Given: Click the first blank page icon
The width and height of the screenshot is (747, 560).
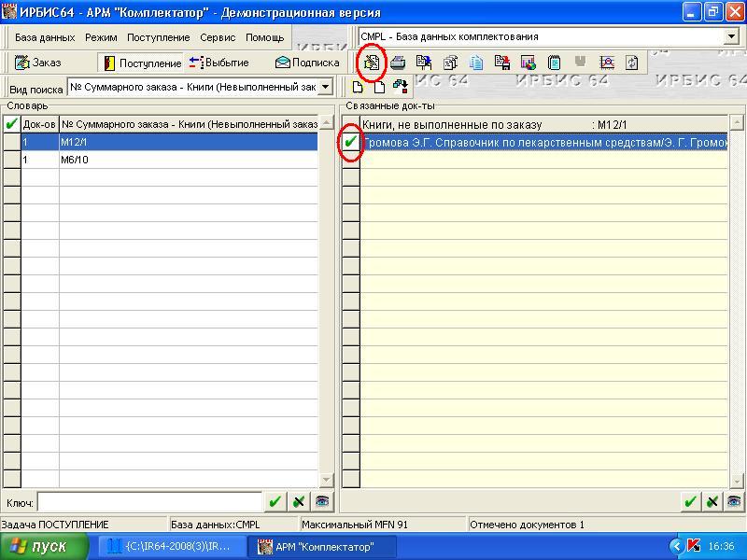Looking at the screenshot, I should 359,88.
